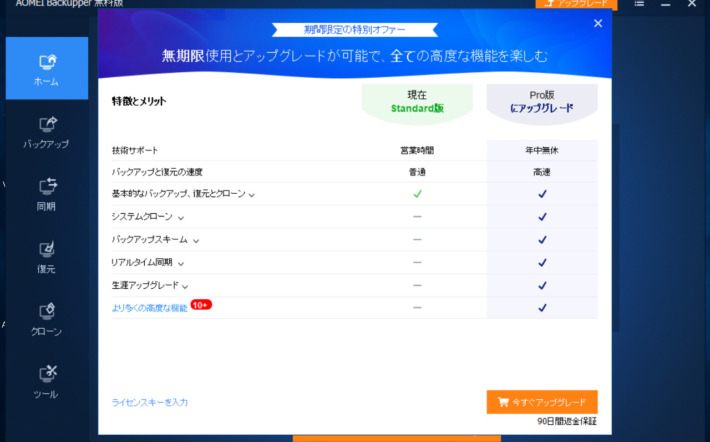Select the バックアップ (Backup) sidebar icon

pos(47,131)
